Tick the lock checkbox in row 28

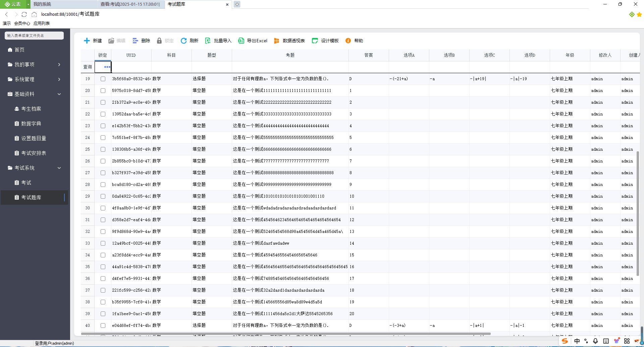tap(103, 185)
